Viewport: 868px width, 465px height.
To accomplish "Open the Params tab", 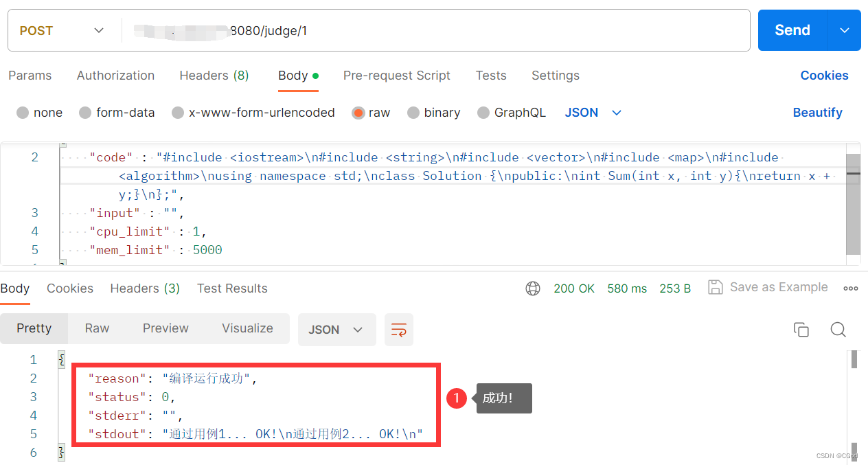I will coord(30,76).
